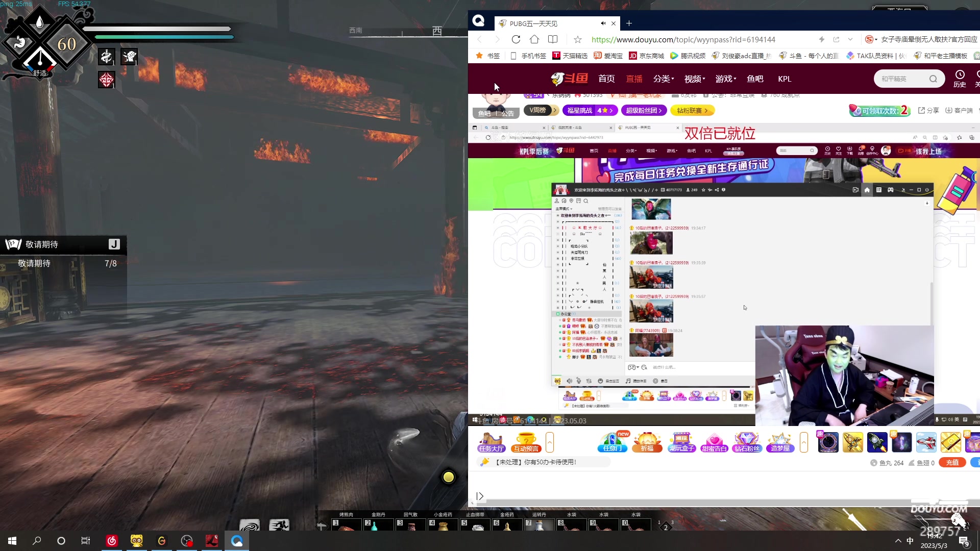
Task: Go to the 首页 homepage tab
Action: coord(606,79)
